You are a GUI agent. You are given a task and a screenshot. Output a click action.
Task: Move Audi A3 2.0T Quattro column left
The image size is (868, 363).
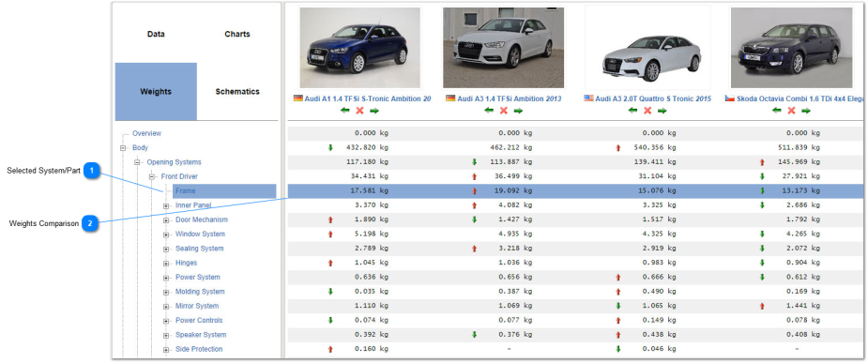click(x=632, y=111)
